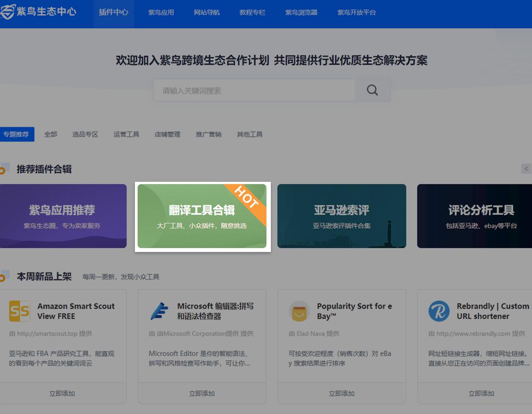
Task: Click 立即添加 for Rebrandly URL shortener
Action: [481, 393]
